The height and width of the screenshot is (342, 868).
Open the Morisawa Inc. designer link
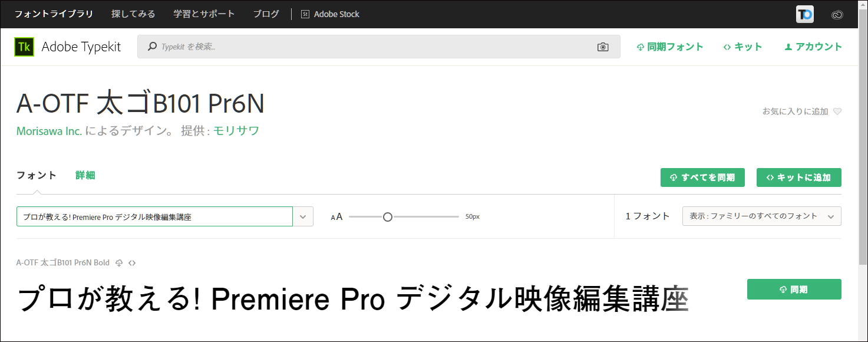[49, 131]
